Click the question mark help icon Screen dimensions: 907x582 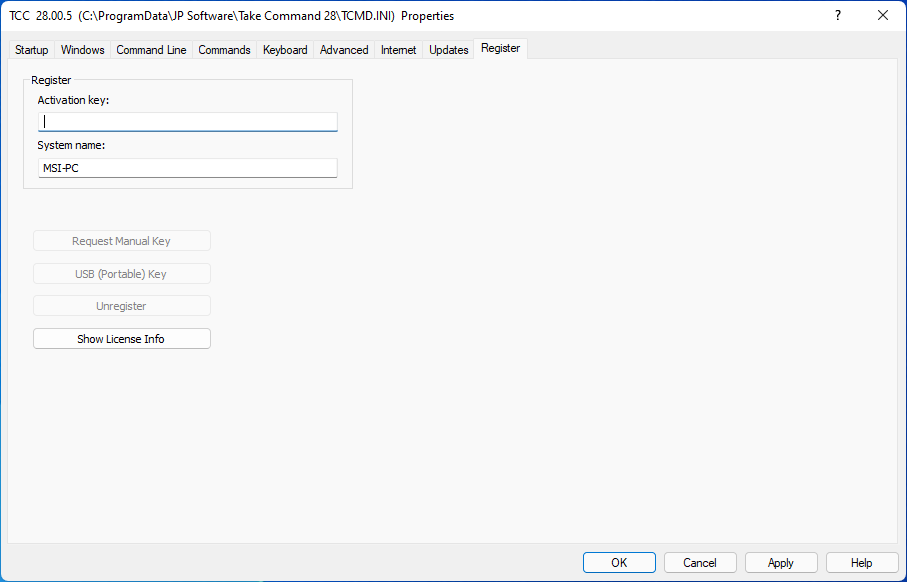838,16
